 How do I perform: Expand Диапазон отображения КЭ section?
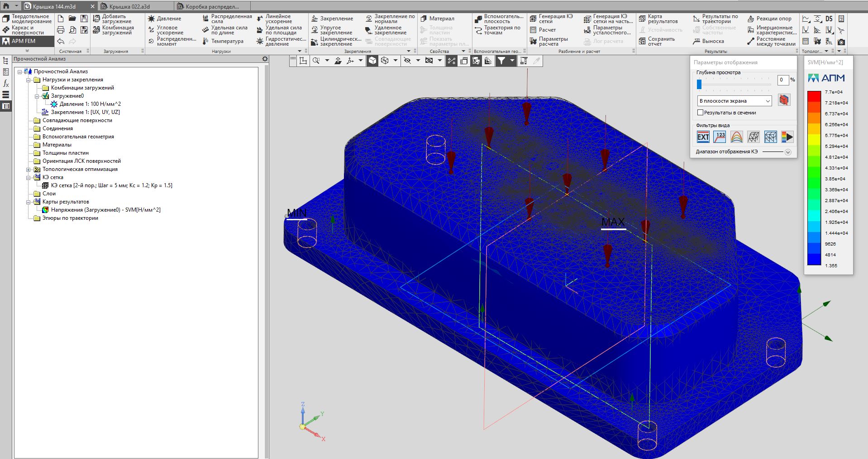788,152
